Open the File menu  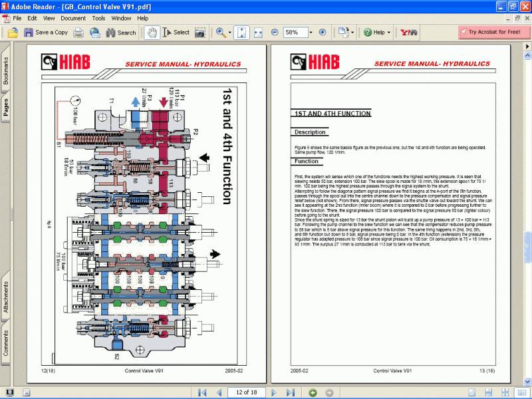point(17,19)
